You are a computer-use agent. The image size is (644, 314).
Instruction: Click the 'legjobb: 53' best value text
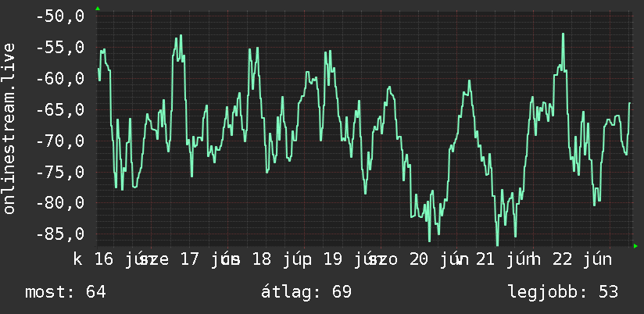pyautogui.click(x=563, y=292)
